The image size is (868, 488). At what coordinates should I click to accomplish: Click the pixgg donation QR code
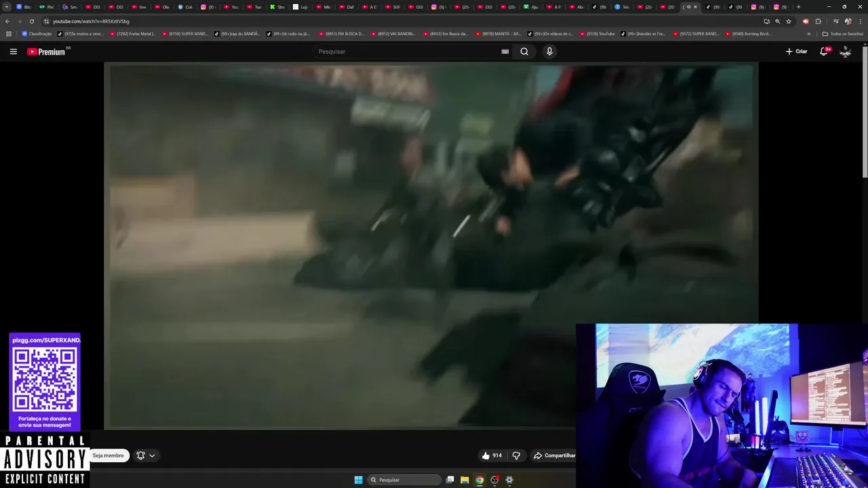45,380
